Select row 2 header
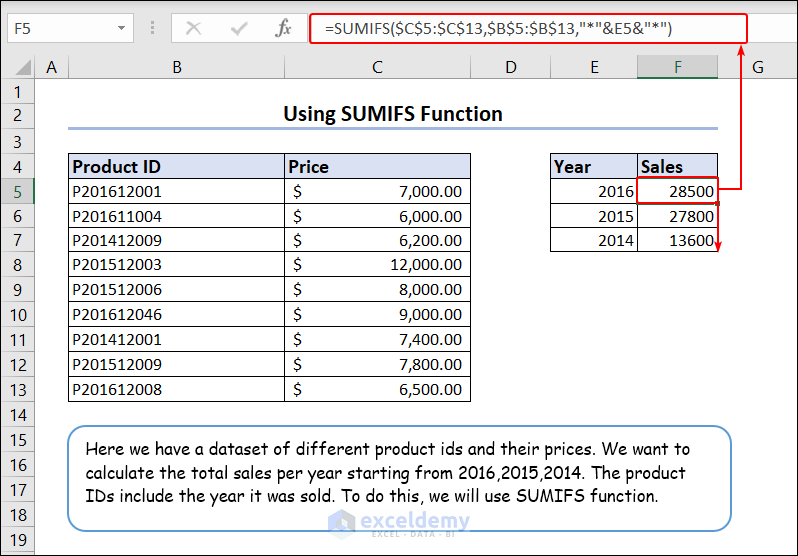 coord(18,116)
